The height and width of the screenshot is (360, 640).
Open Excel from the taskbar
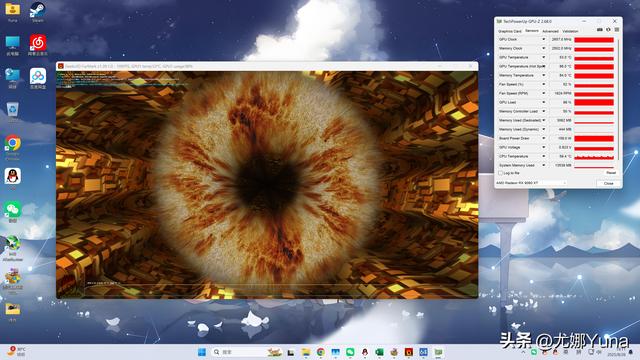tap(379, 352)
